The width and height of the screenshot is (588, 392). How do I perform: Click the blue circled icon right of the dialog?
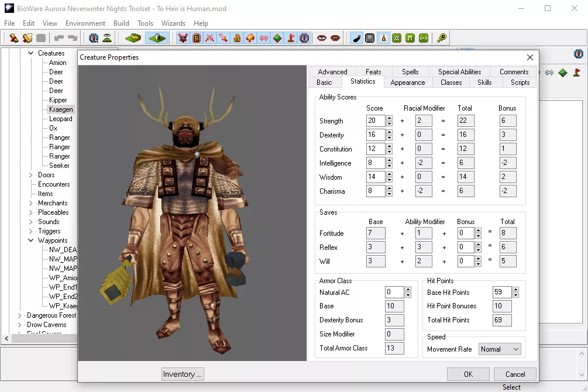pyautogui.click(x=579, y=54)
